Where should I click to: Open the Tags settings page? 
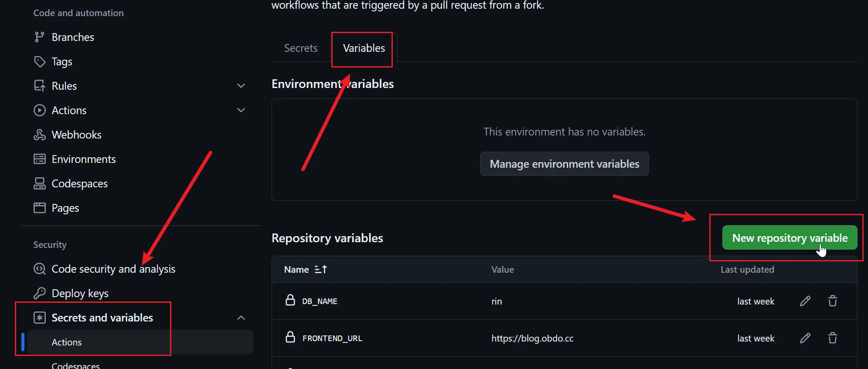point(61,62)
